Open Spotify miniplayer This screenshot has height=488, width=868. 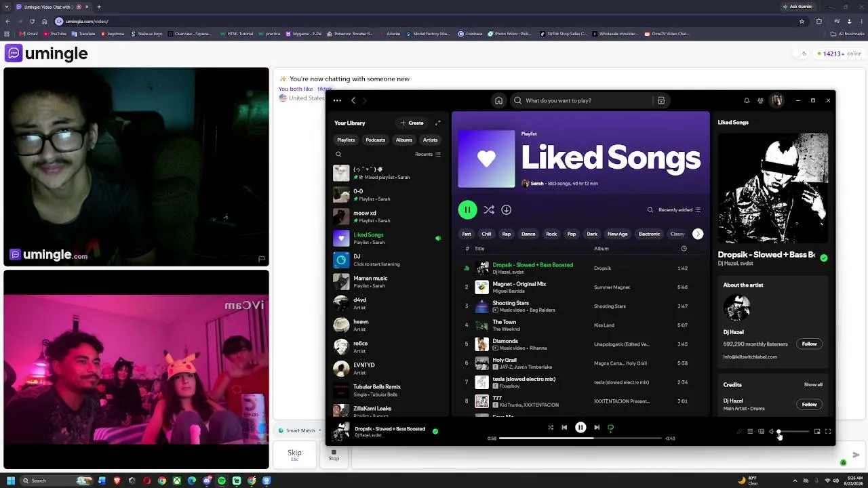pos(817,432)
